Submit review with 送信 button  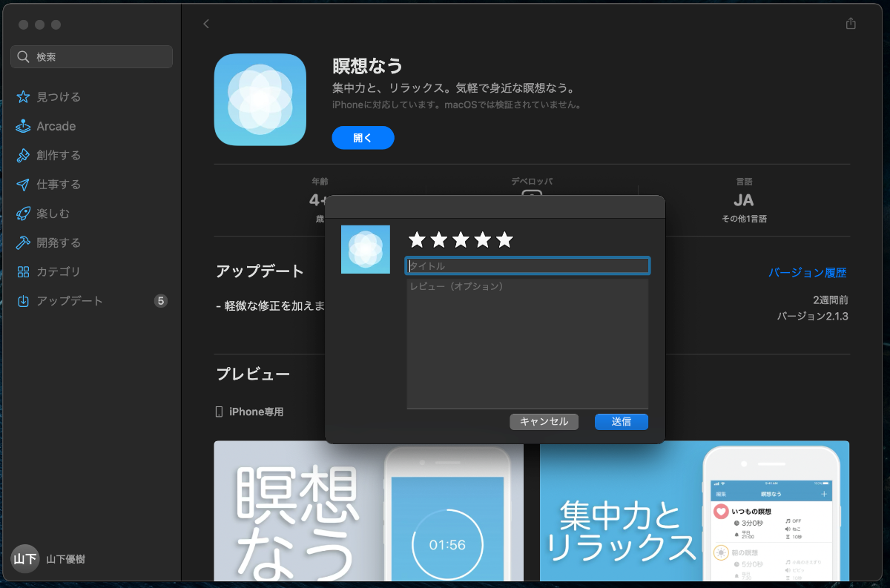[622, 422]
